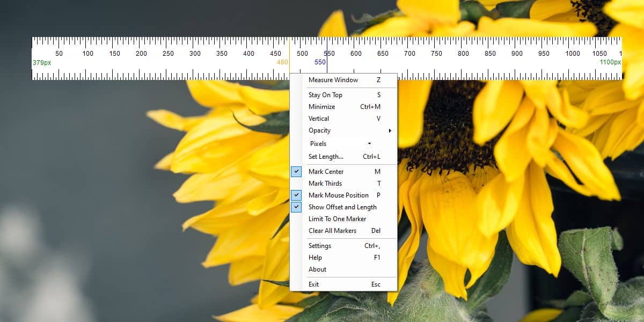This screenshot has width=644, height=322.
Task: Expand the Opacity submenu arrow
Action: point(390,130)
